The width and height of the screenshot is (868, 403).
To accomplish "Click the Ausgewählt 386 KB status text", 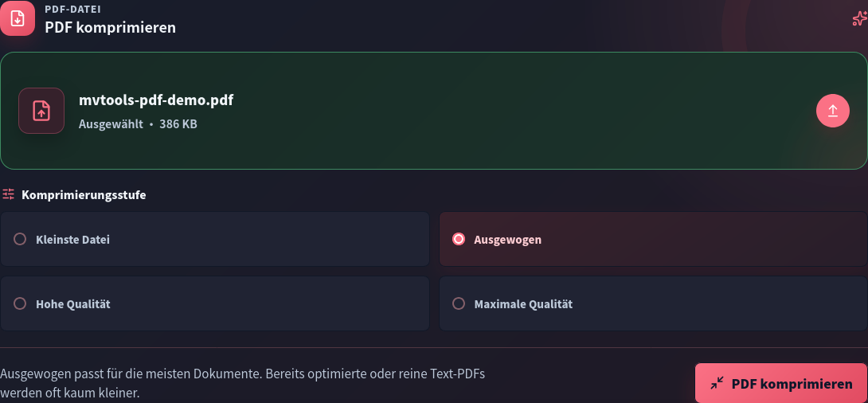I will [x=138, y=124].
